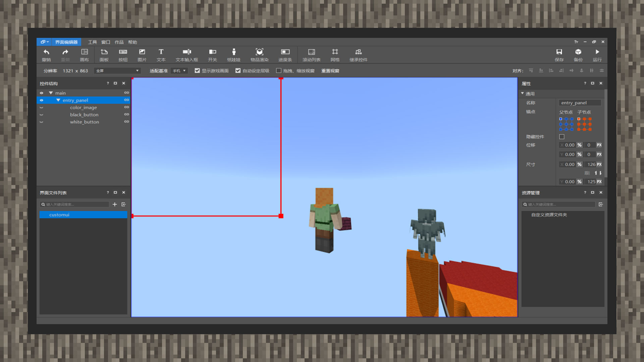The image size is (644, 362).
Task: Click the 备份 (backup) box icon
Action: 578,52
